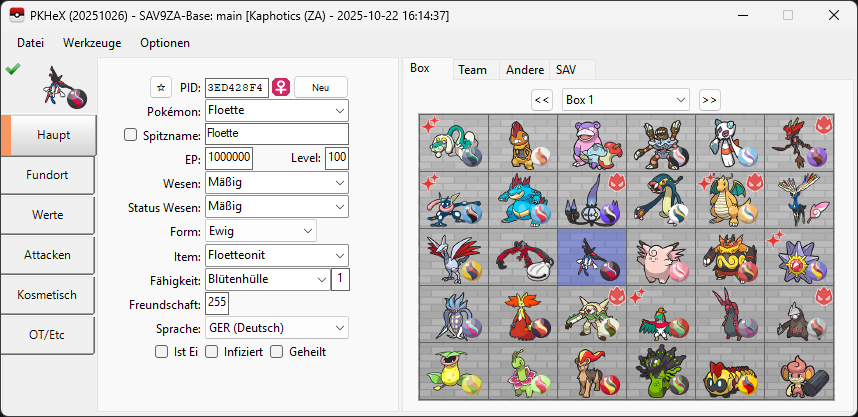Click the Neu PID reroll button

[x=321, y=87]
